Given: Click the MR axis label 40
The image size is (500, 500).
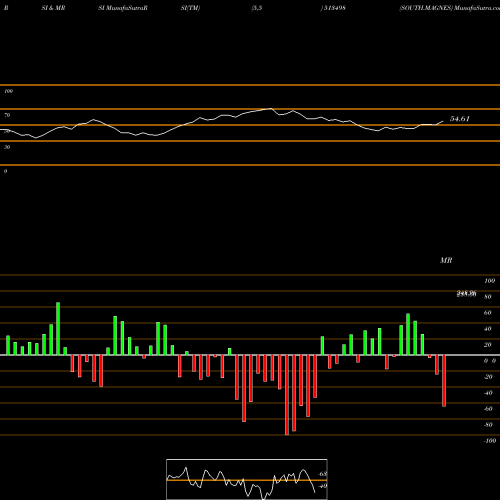Looking at the screenshot, I should pos(488,329).
